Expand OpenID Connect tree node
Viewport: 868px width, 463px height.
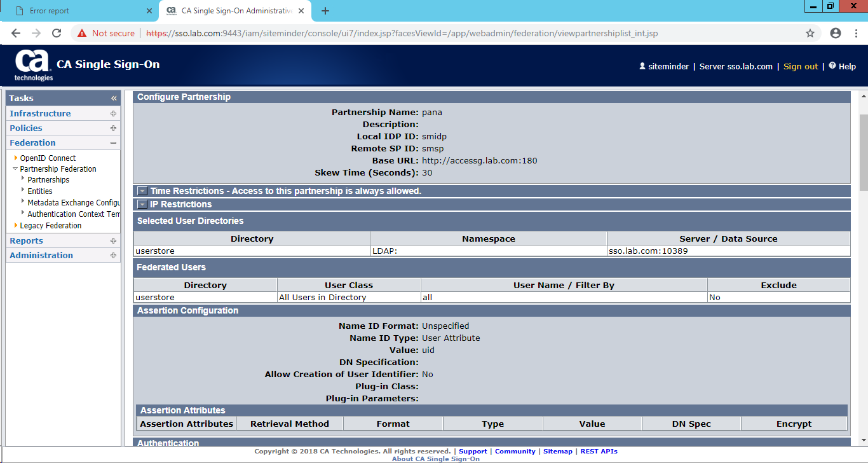(16, 158)
